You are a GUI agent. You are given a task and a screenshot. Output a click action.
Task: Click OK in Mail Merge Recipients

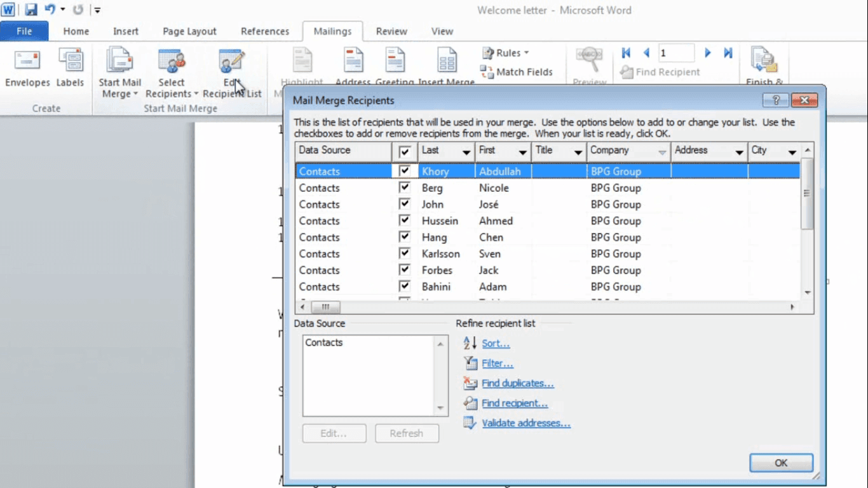(x=781, y=463)
